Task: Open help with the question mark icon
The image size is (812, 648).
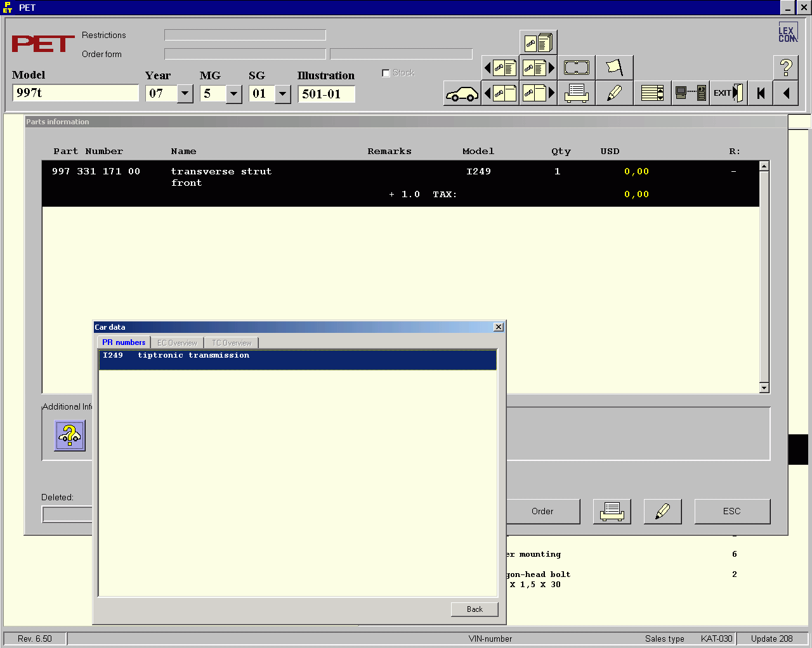Action: point(786,67)
